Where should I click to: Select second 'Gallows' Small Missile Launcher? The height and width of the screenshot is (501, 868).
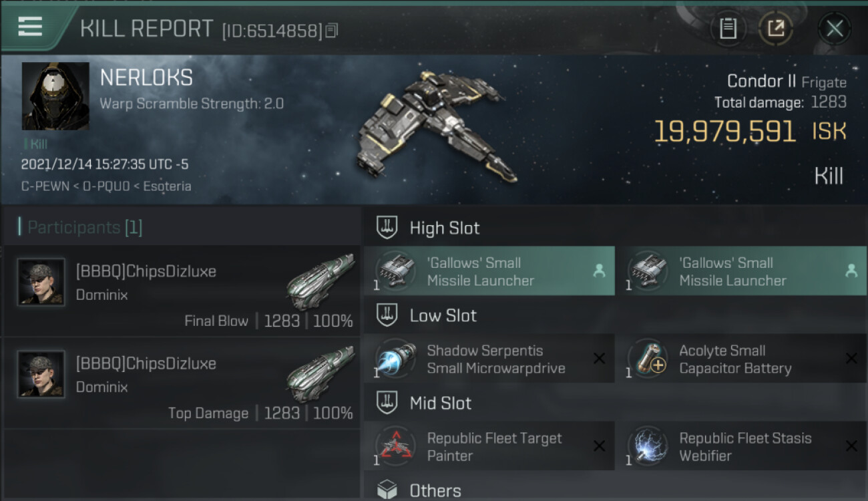(742, 271)
